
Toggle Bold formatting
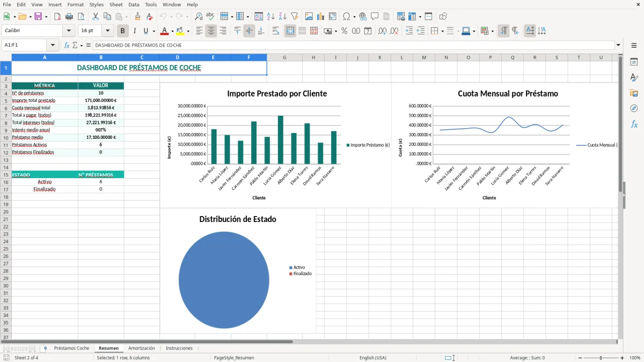[122, 31]
